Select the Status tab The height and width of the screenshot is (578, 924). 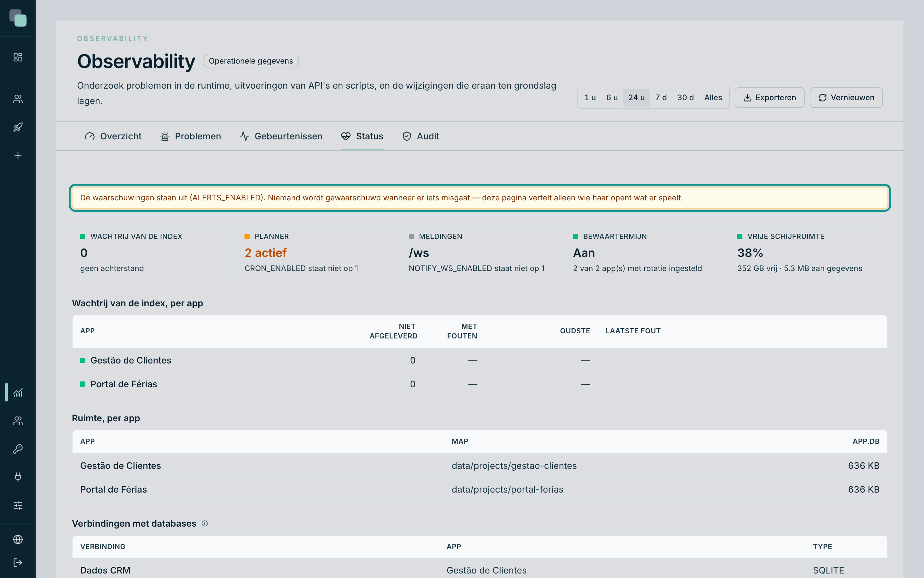(362, 136)
